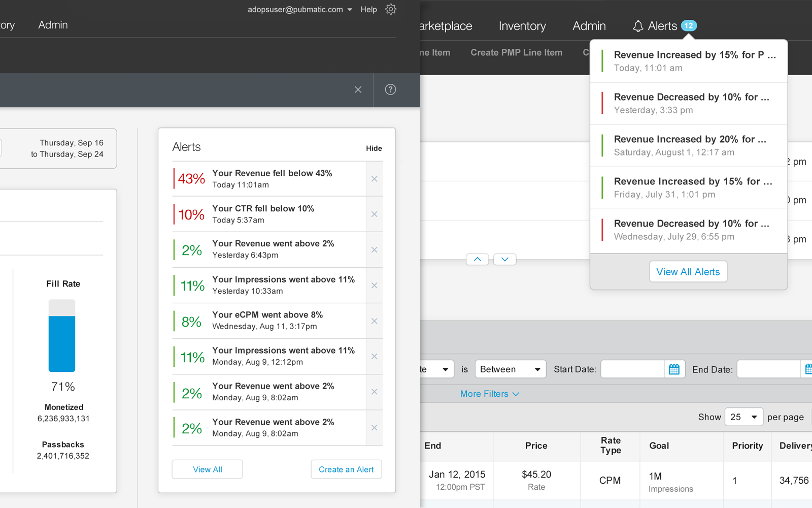Open the Start Date calendar picker
The image size is (812, 508).
pyautogui.click(x=674, y=369)
